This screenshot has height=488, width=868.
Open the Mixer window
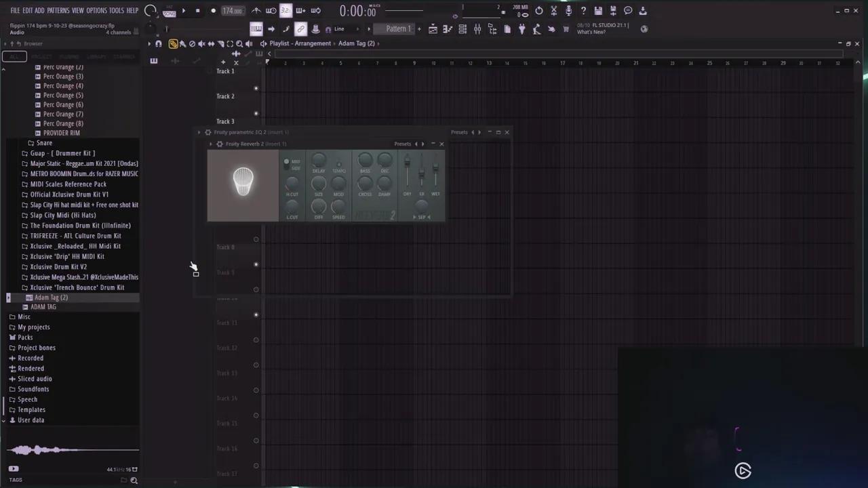pyautogui.click(x=477, y=29)
